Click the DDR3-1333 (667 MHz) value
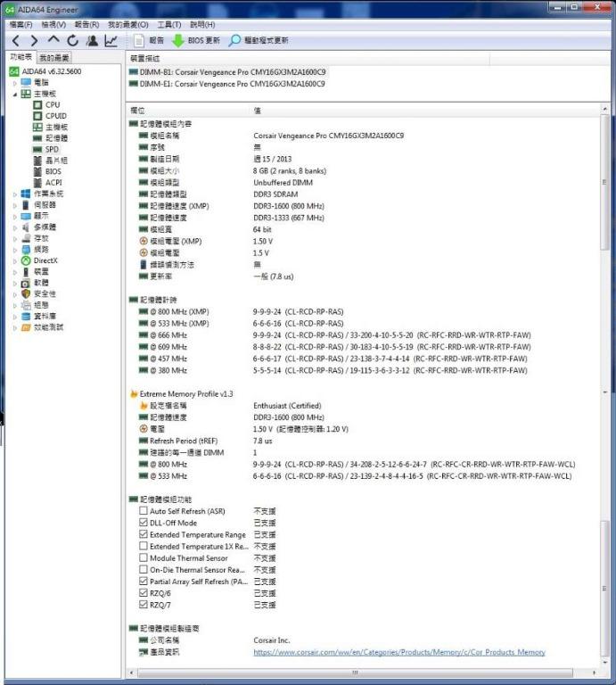Image resolution: width=616 pixels, height=685 pixels. pyautogui.click(x=289, y=218)
